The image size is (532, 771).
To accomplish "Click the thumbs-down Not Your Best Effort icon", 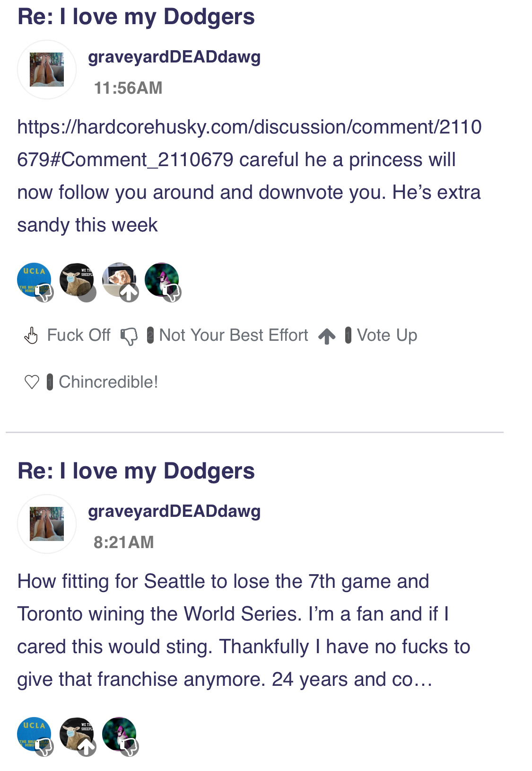I will [129, 337].
